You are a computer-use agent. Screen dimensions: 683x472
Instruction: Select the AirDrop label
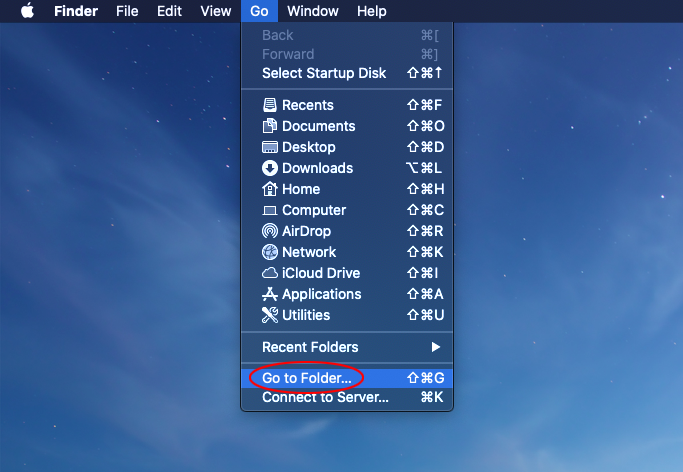[306, 231]
